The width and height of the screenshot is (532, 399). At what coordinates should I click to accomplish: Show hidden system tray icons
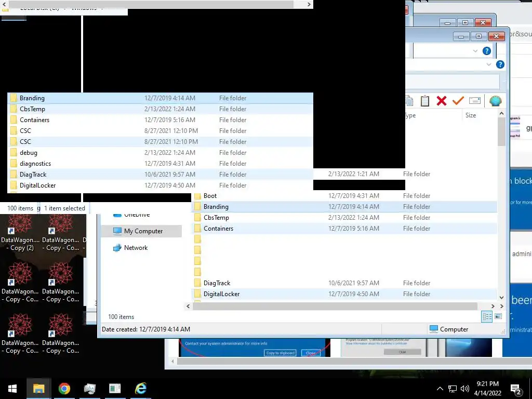[440, 389]
